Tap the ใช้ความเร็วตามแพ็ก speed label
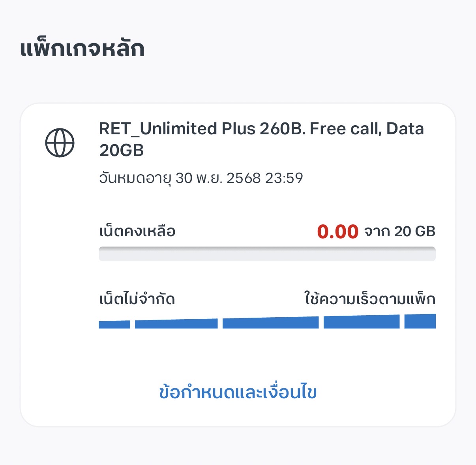 coord(369,299)
